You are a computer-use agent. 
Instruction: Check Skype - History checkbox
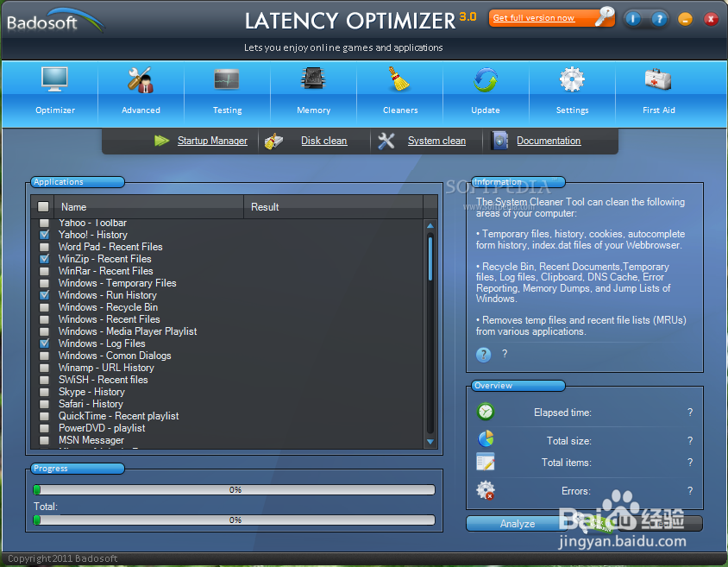pos(45,392)
